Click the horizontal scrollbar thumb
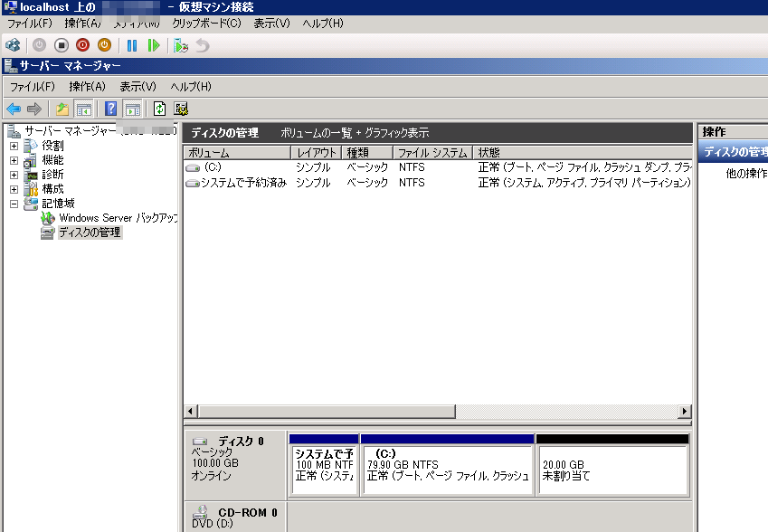The width and height of the screenshot is (768, 532). (327, 412)
